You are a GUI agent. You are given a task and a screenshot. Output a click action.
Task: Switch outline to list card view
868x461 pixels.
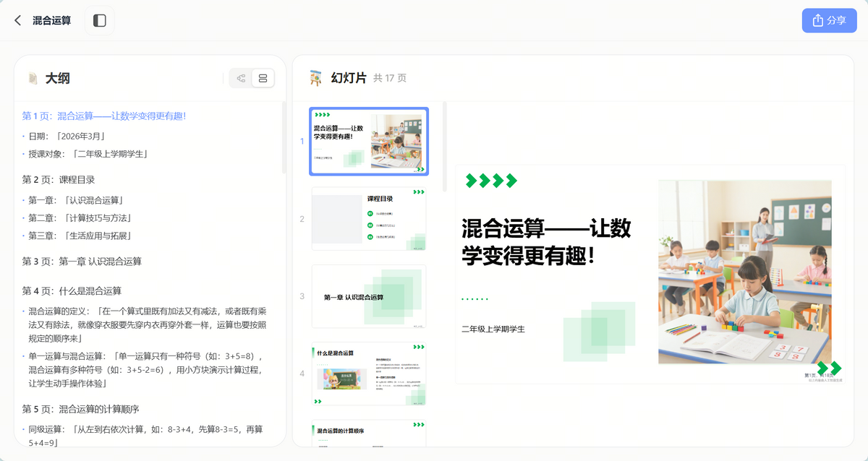point(263,78)
